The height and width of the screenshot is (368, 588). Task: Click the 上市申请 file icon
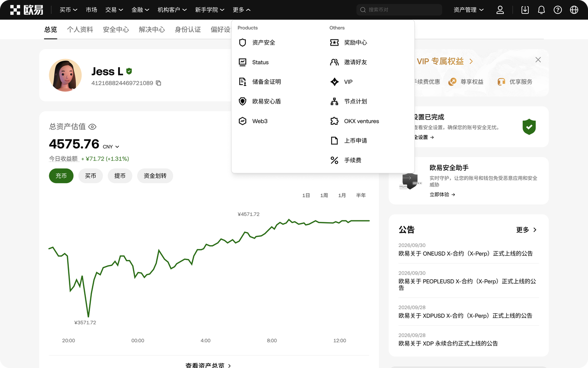pyautogui.click(x=334, y=141)
